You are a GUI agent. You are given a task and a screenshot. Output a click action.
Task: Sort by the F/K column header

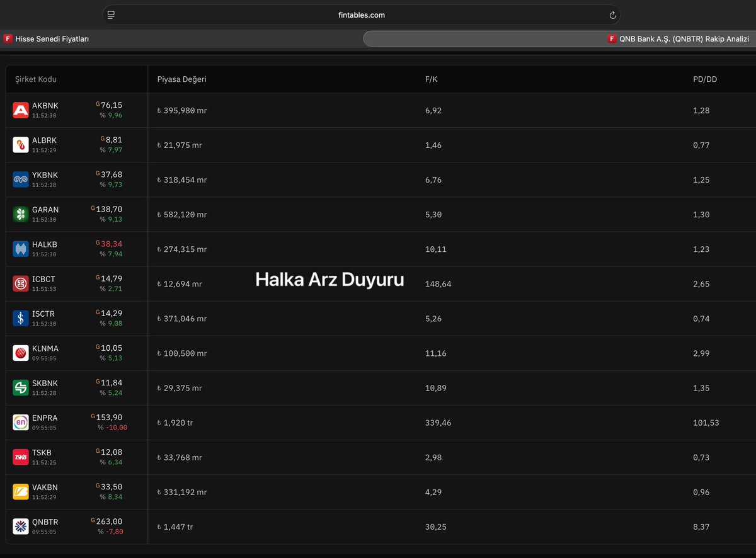(x=431, y=79)
